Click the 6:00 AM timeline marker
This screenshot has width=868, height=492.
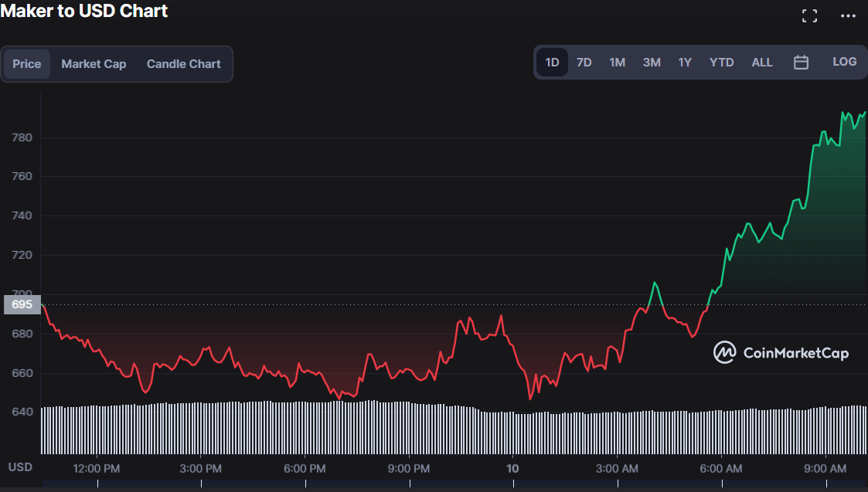721,468
